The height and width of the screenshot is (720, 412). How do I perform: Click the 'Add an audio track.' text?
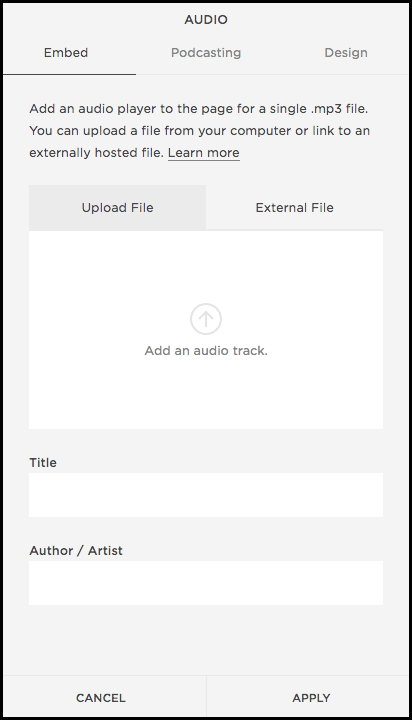pos(206,351)
